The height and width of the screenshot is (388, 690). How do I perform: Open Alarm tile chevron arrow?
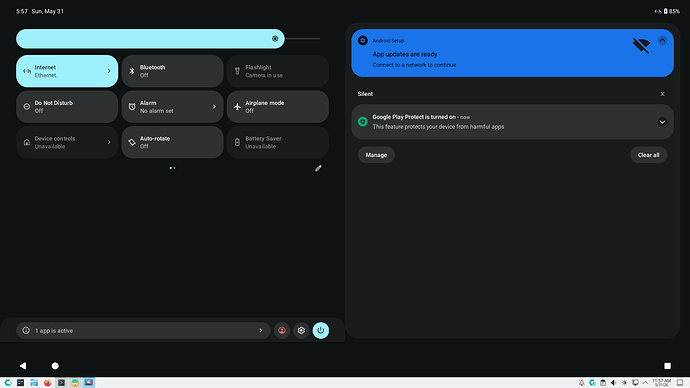(214, 106)
